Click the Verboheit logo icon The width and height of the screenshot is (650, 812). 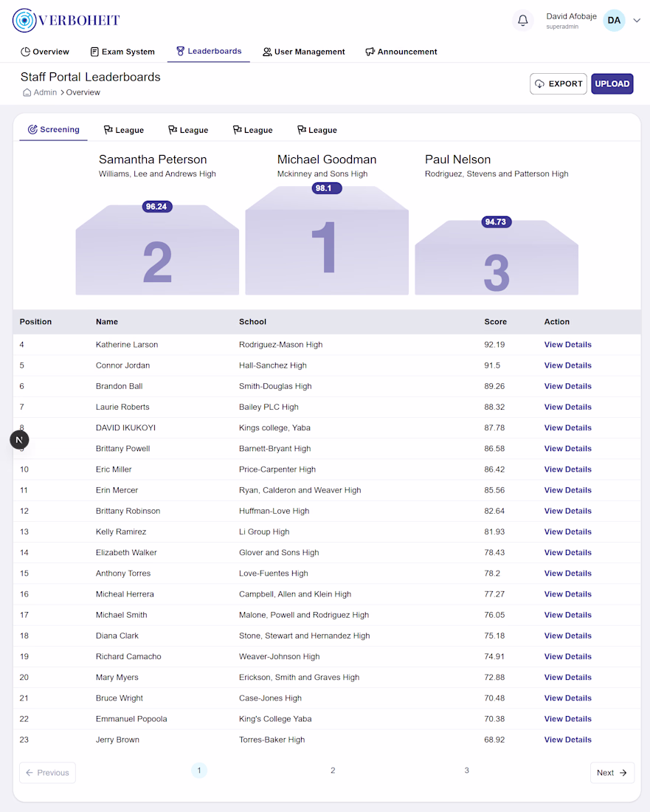click(24, 21)
